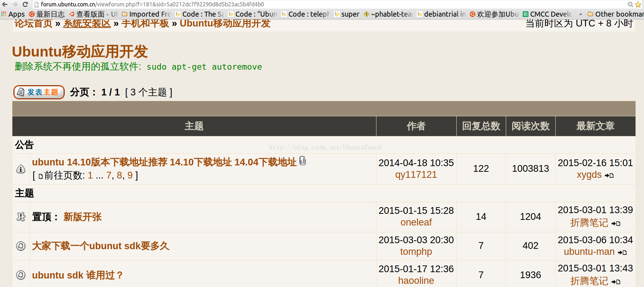Click the reply count 122 cell
The height and width of the screenshot is (287, 644).
pyautogui.click(x=481, y=169)
